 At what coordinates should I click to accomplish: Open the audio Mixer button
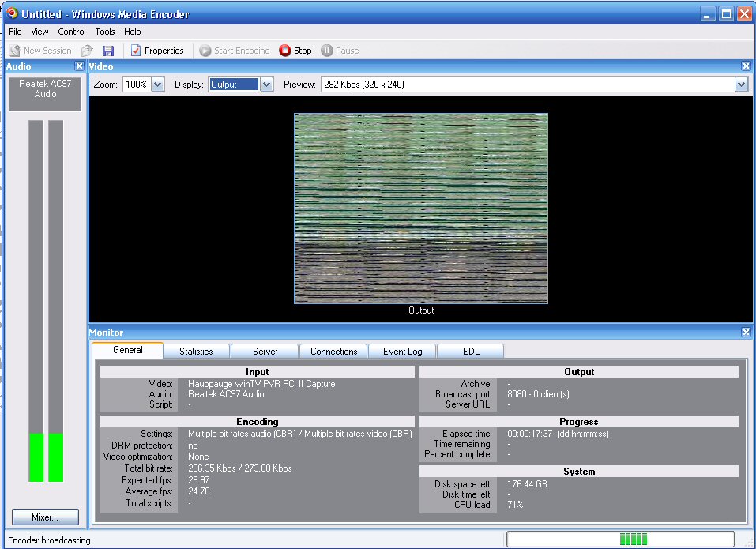[x=45, y=517]
